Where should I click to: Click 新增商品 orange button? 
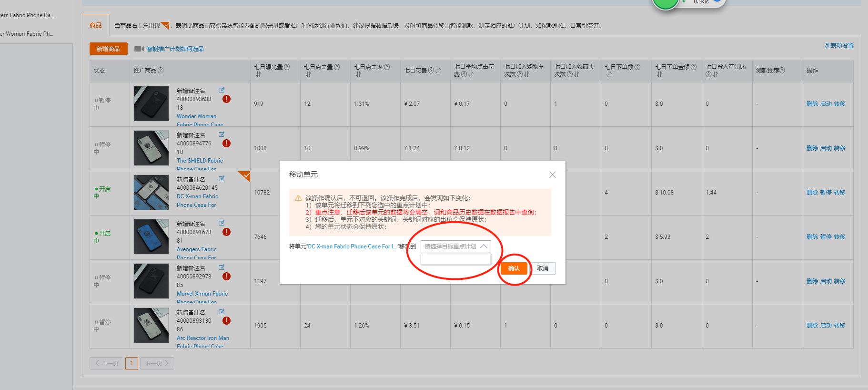(x=109, y=49)
